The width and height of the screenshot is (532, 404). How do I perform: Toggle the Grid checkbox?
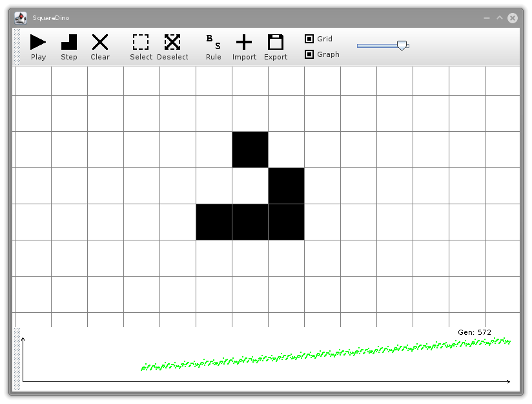(309, 39)
